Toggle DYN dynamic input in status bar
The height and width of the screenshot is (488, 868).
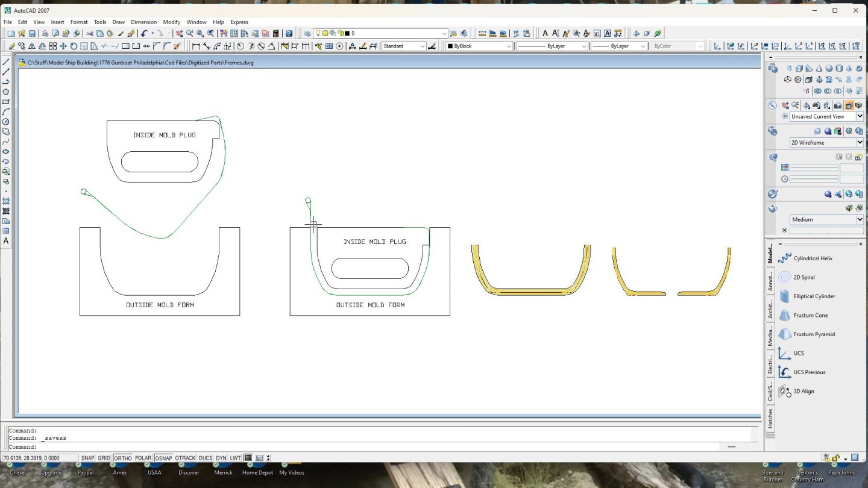pos(221,458)
